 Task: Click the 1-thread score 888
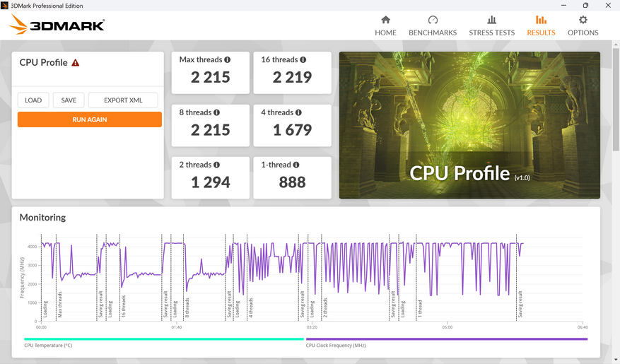tap(292, 182)
